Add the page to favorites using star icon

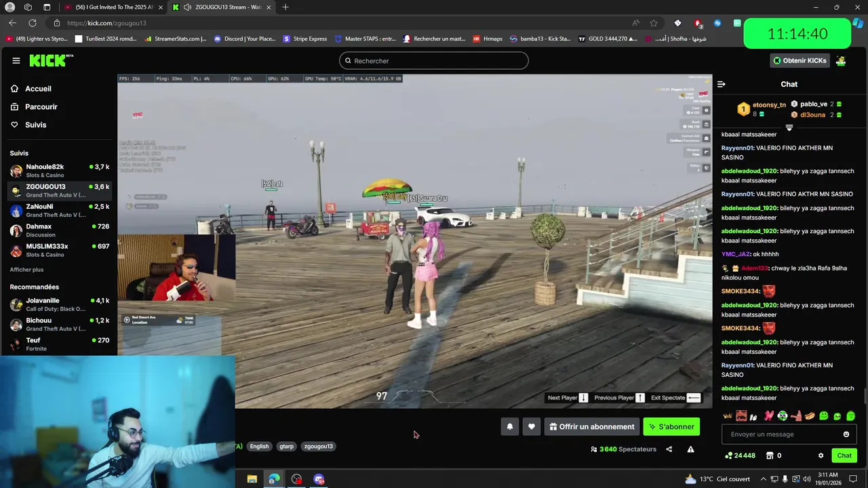[654, 23]
